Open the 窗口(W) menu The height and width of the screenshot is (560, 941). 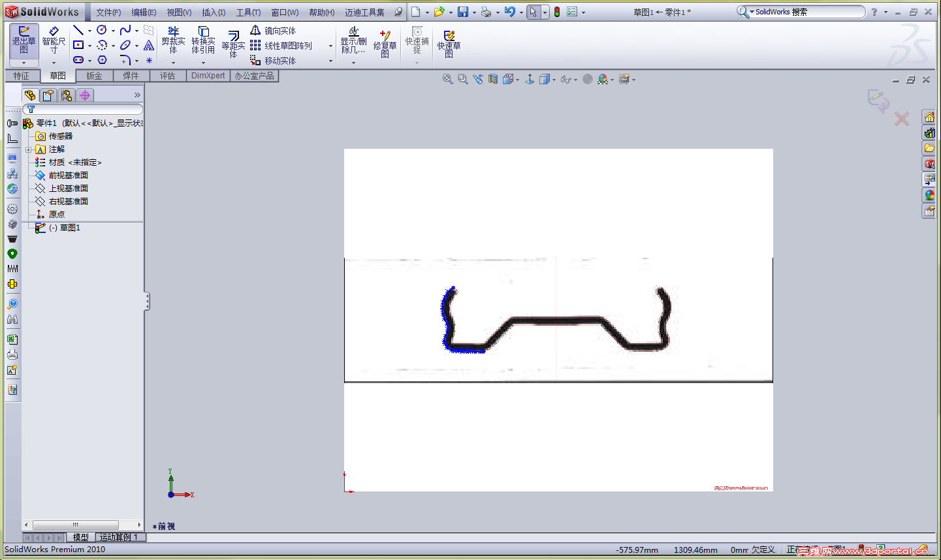285,12
